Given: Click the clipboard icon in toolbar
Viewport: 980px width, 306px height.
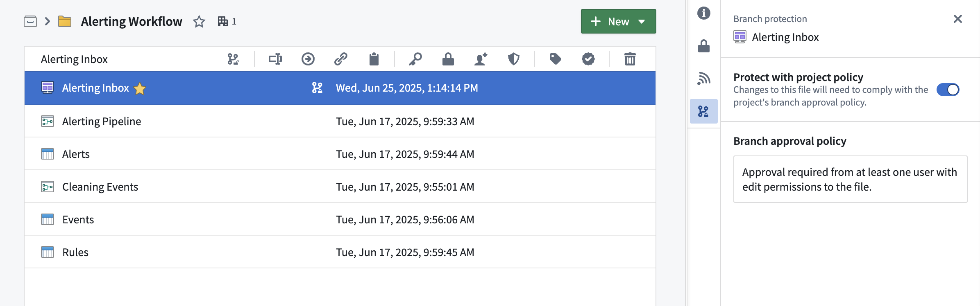Looking at the screenshot, I should click(x=374, y=59).
